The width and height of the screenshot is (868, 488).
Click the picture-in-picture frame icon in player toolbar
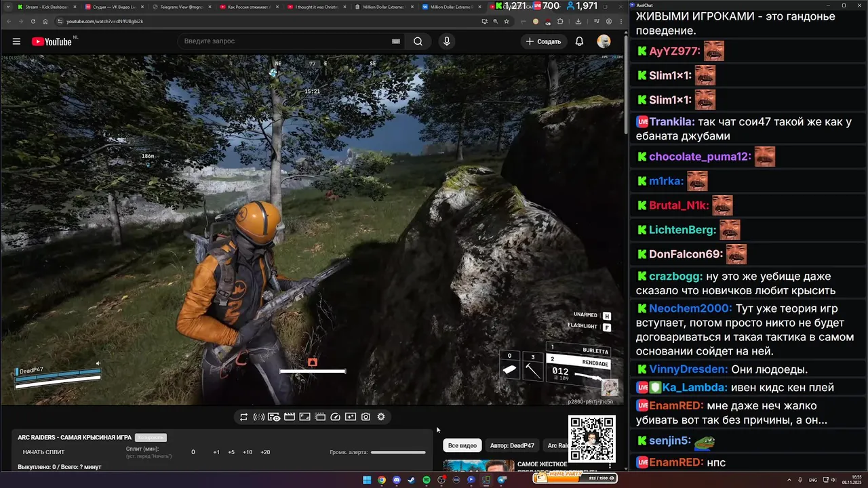[x=304, y=417]
